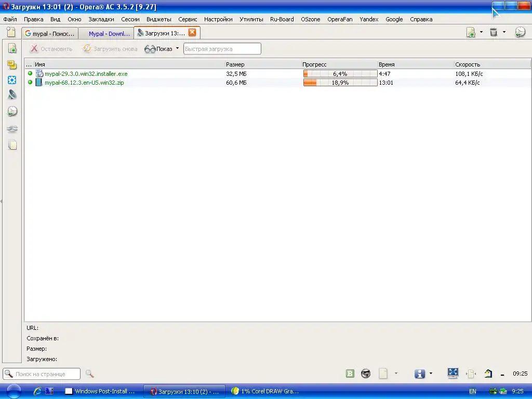Close the Загрузки tab with the orange X
This screenshot has height=399, width=532.
(192, 32)
